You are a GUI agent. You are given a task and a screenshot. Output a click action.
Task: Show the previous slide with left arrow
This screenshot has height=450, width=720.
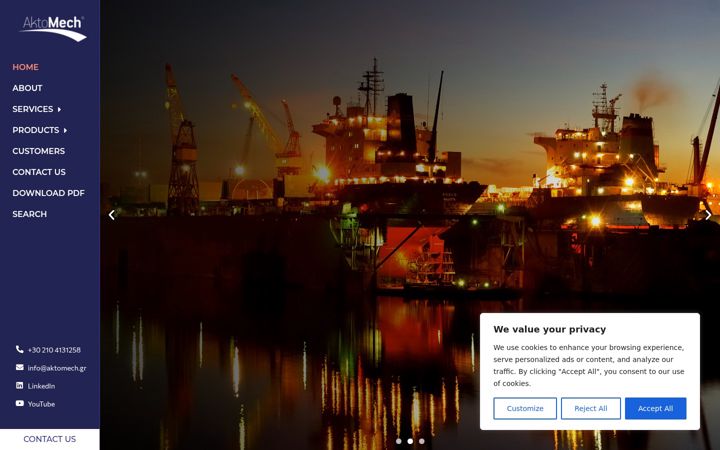[x=112, y=215]
